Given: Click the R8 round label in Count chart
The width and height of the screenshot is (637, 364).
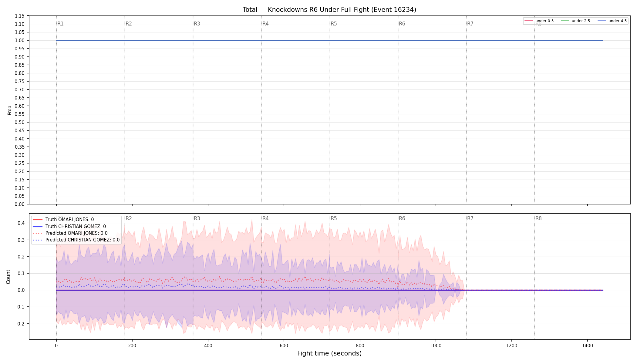Looking at the screenshot, I should pyautogui.click(x=538, y=218).
